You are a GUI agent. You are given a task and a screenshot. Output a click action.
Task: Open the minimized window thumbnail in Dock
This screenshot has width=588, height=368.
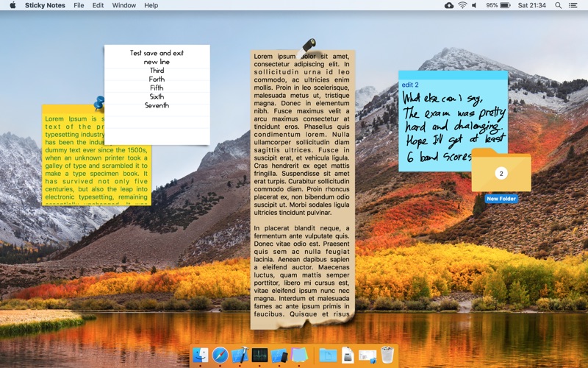367,355
